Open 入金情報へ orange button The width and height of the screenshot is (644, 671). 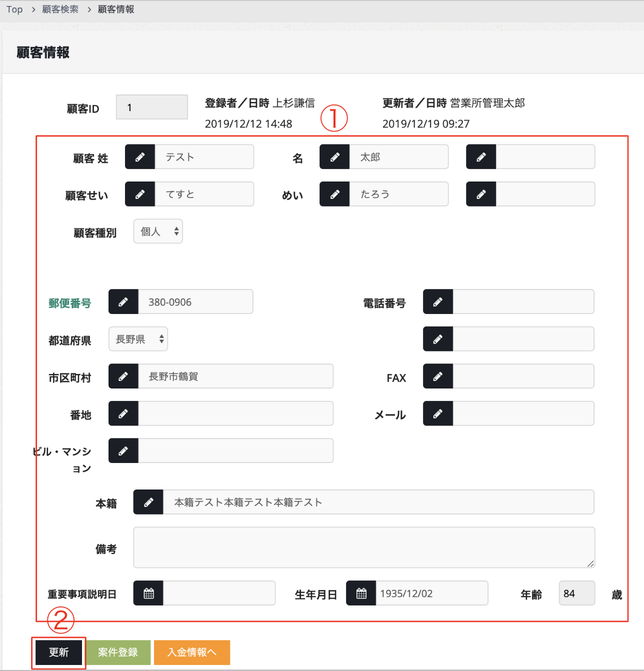[192, 652]
